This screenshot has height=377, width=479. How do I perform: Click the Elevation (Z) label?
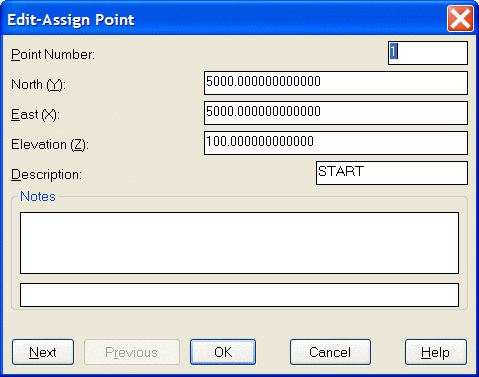click(50, 145)
